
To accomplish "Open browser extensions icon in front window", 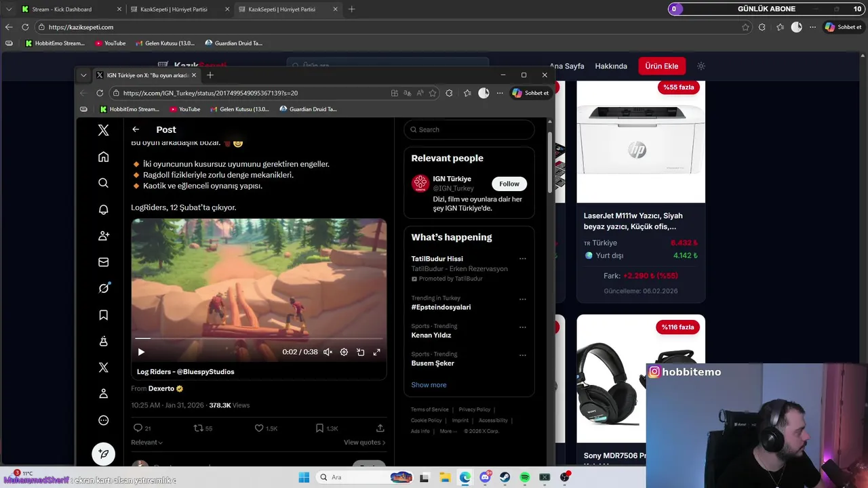I will pos(449,93).
